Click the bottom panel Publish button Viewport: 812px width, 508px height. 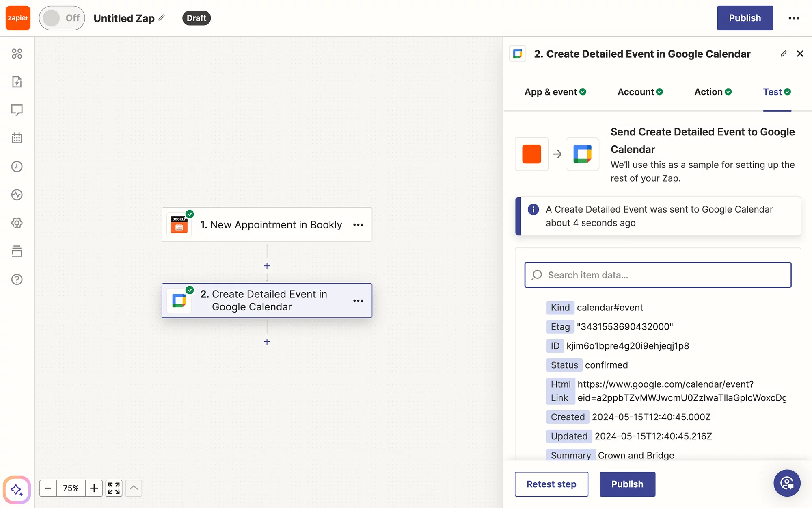627,484
